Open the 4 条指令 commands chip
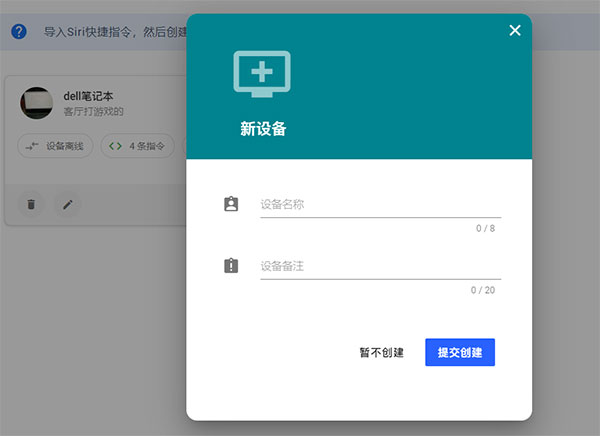The height and width of the screenshot is (436, 600). (137, 146)
